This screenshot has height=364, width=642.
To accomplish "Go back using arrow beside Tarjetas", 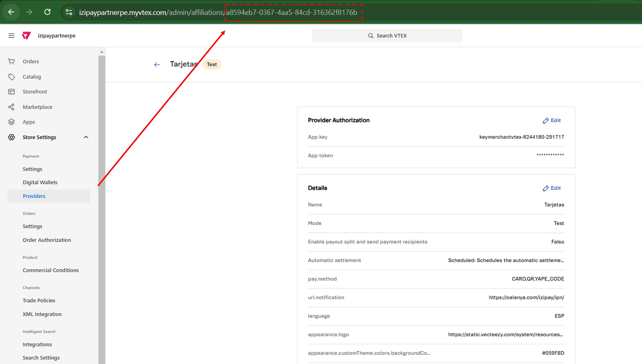I will 157,65.
